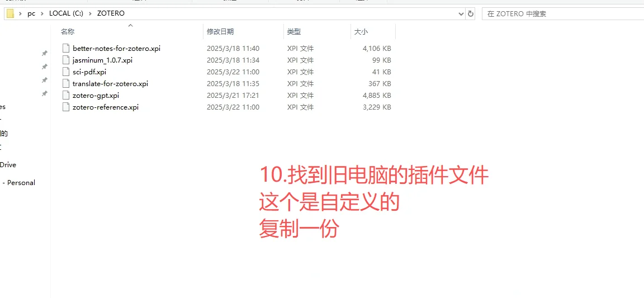644x298 pixels.
Task: Sort files by 类型 column
Action: tap(293, 32)
